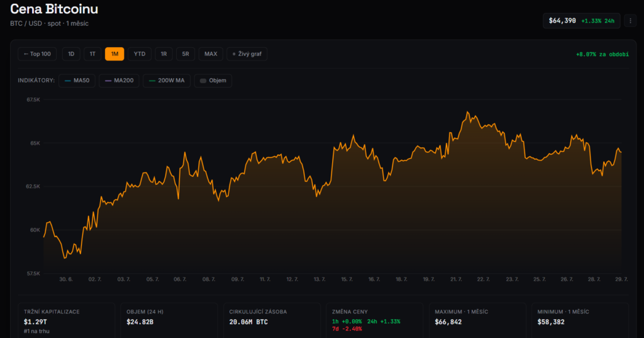Select the 1M monthly range
Screen dimensions: 644x338
(114, 54)
